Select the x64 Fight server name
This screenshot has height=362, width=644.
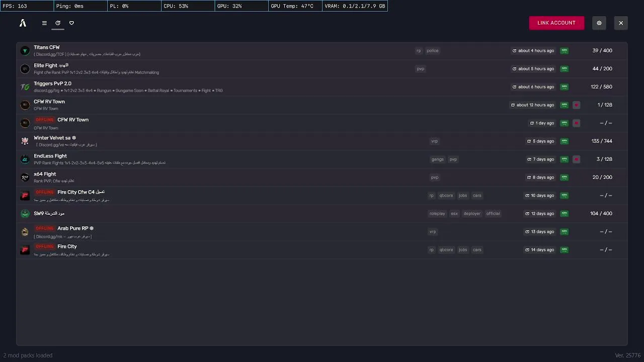click(x=45, y=174)
